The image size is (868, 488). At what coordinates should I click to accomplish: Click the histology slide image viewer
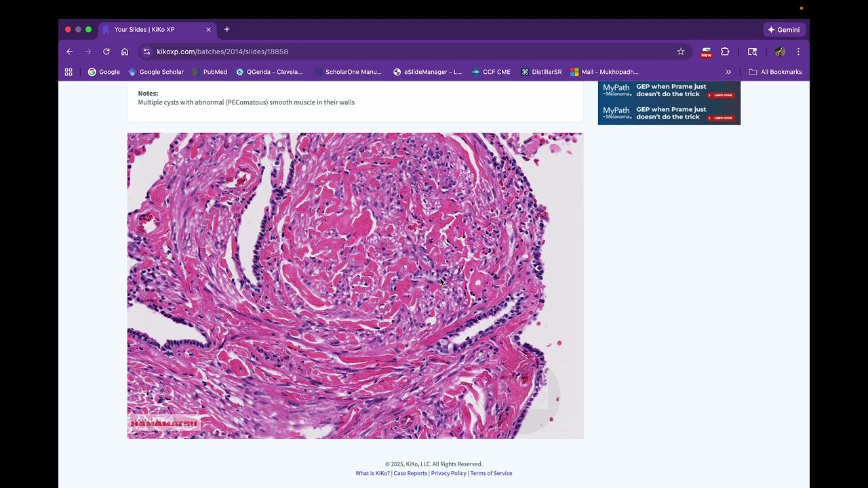355,285
